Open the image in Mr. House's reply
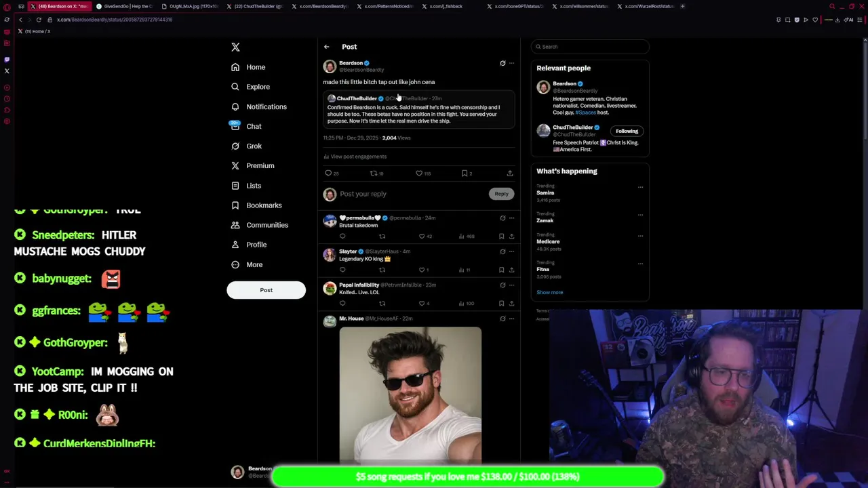 [x=410, y=394]
